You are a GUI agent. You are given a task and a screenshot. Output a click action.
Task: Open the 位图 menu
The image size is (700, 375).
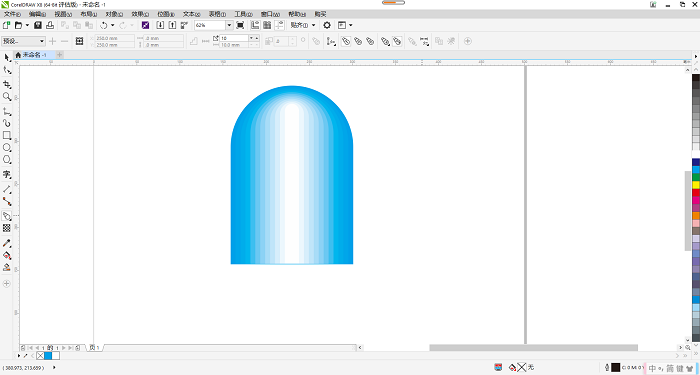tap(166, 14)
